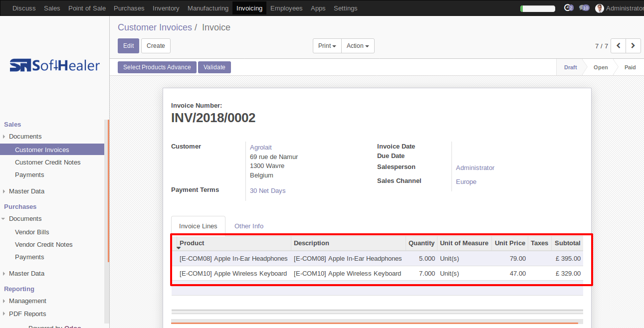Click the Apple Wireless Keyboard product cell
Viewport: 644px width, 328px height.
pos(233,274)
